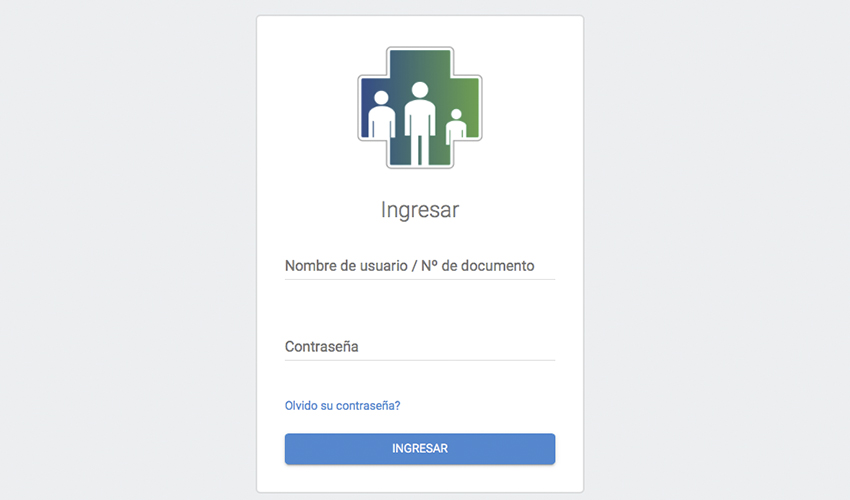Click empty white space between the fields

[x=420, y=307]
